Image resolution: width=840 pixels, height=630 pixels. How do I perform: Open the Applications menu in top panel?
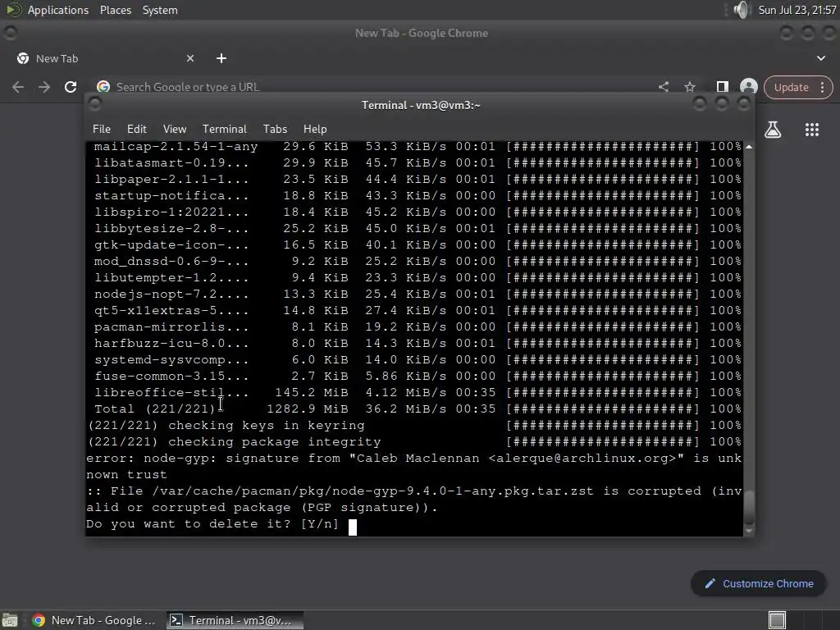click(58, 10)
